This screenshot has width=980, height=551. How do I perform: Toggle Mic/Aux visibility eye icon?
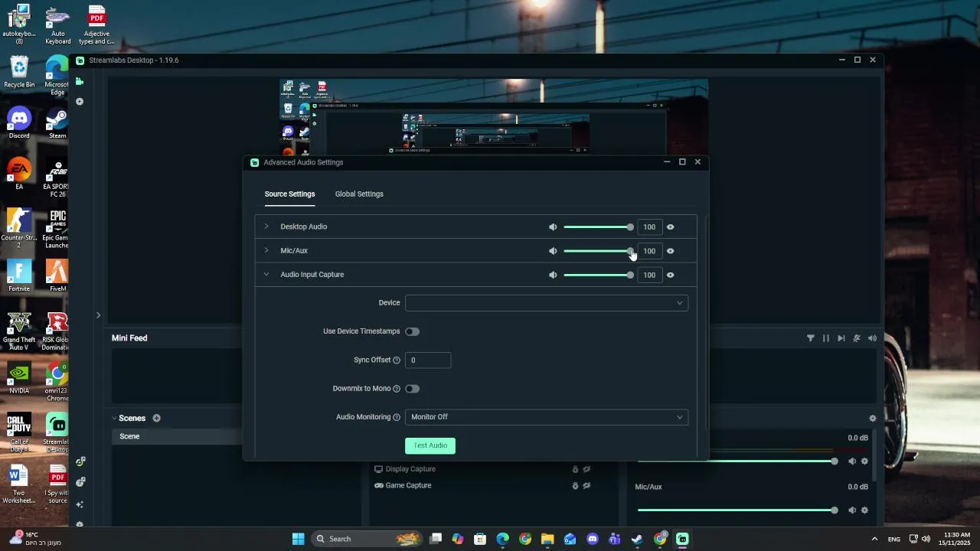pyautogui.click(x=671, y=251)
